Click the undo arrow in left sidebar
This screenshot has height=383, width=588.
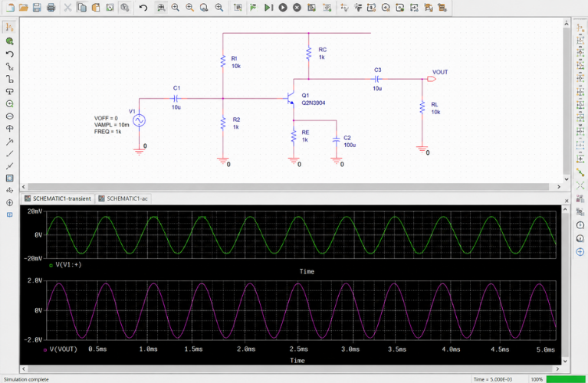click(x=10, y=54)
